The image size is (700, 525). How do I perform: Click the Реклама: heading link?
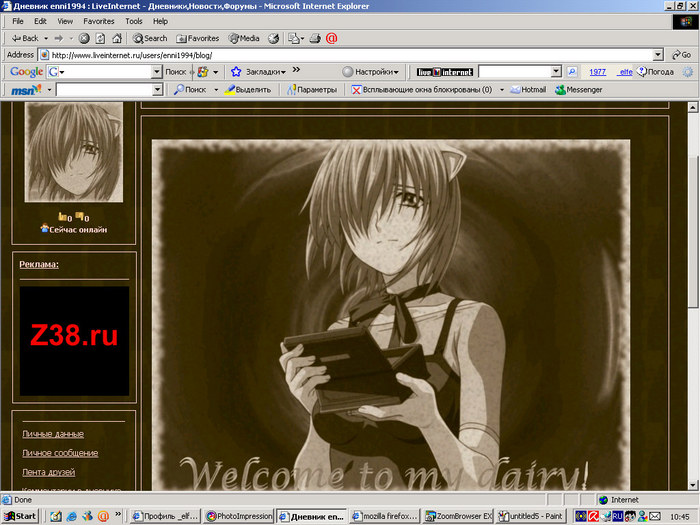pyautogui.click(x=39, y=264)
